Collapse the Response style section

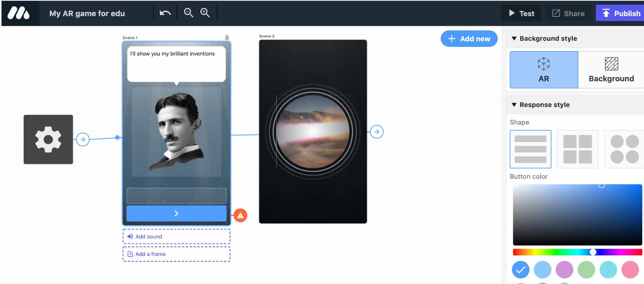(x=514, y=105)
